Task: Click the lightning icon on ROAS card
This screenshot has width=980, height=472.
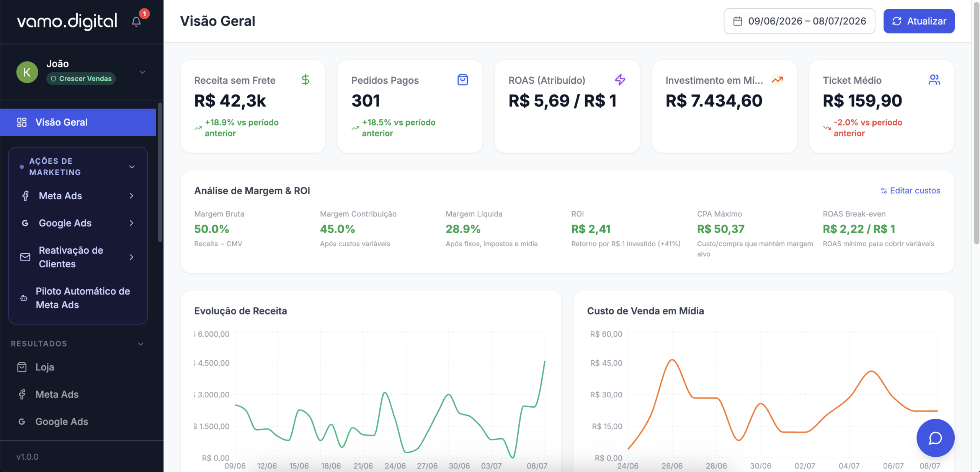Action: (x=620, y=80)
